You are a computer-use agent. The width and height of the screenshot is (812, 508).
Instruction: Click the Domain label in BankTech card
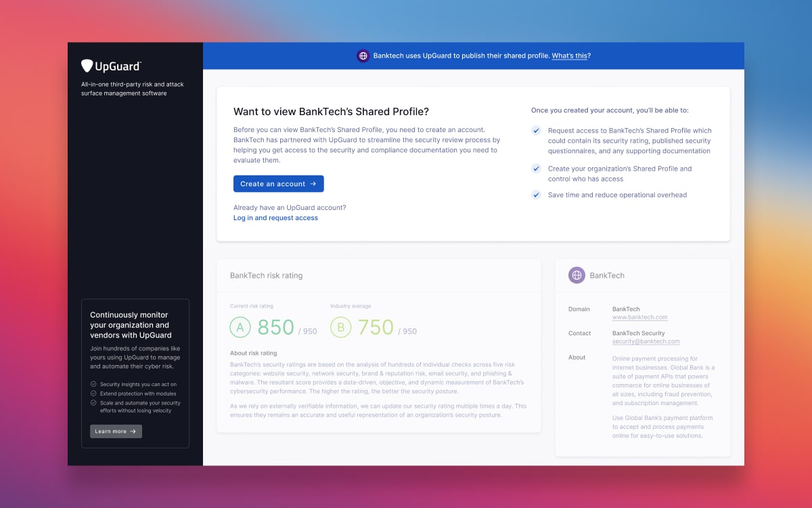point(579,309)
